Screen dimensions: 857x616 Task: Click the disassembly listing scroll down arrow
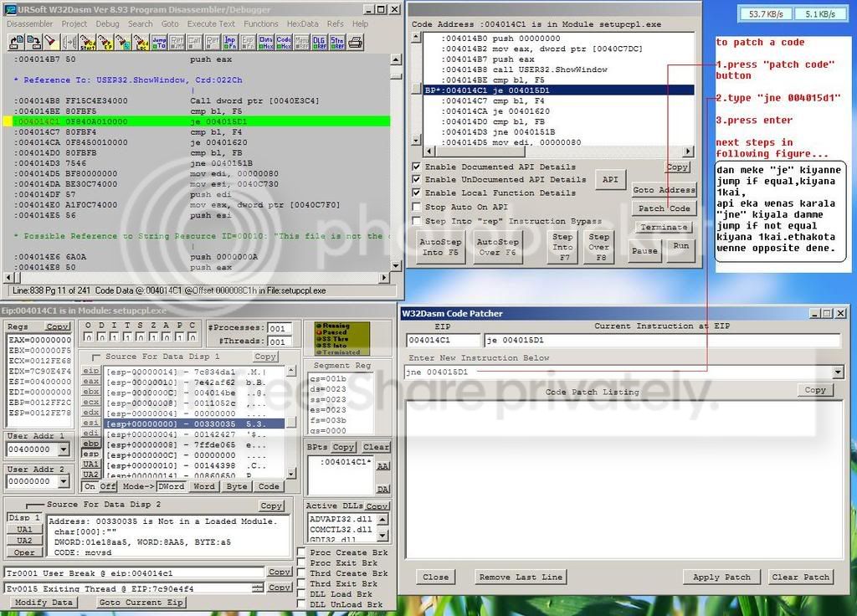[396, 265]
